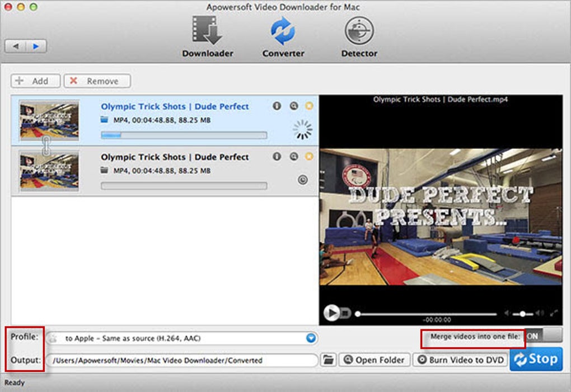The width and height of the screenshot is (571, 392).
Task: Adjust the volume slider in the player
Action: click(x=522, y=314)
